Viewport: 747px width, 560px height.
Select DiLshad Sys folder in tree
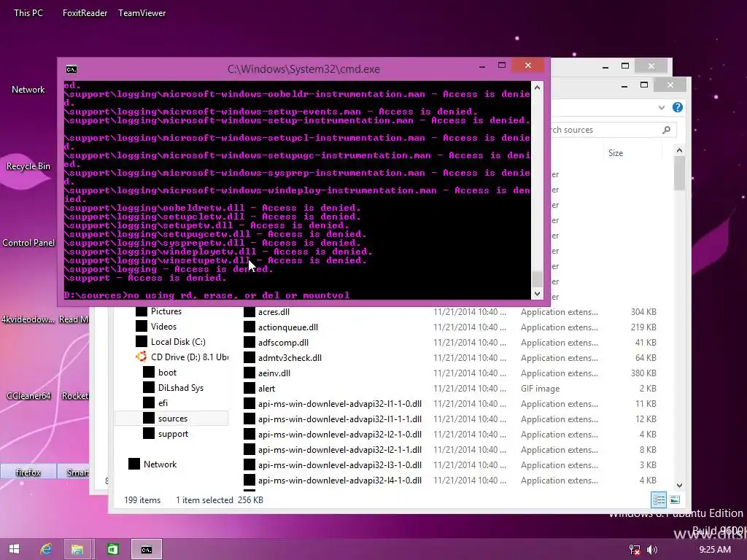(181, 388)
